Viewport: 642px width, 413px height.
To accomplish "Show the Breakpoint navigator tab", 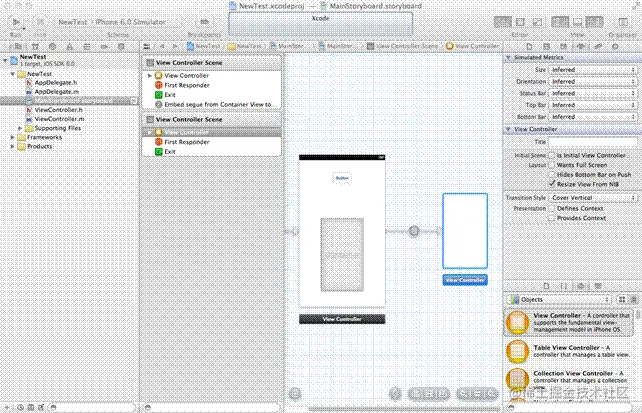I will tap(104, 47).
